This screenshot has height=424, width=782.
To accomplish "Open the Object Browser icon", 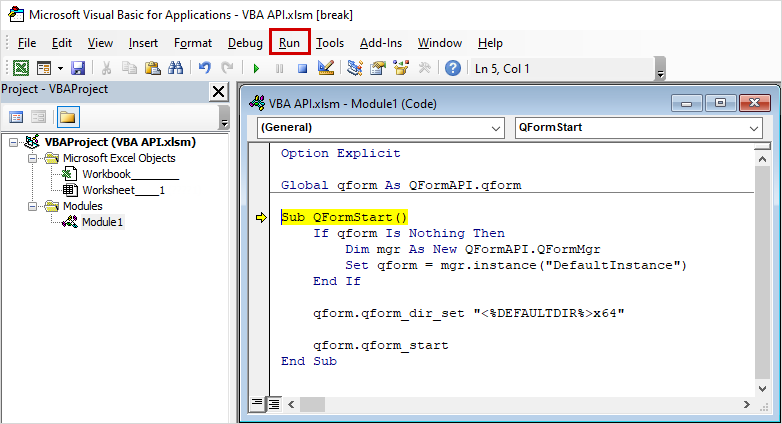I will click(x=401, y=69).
